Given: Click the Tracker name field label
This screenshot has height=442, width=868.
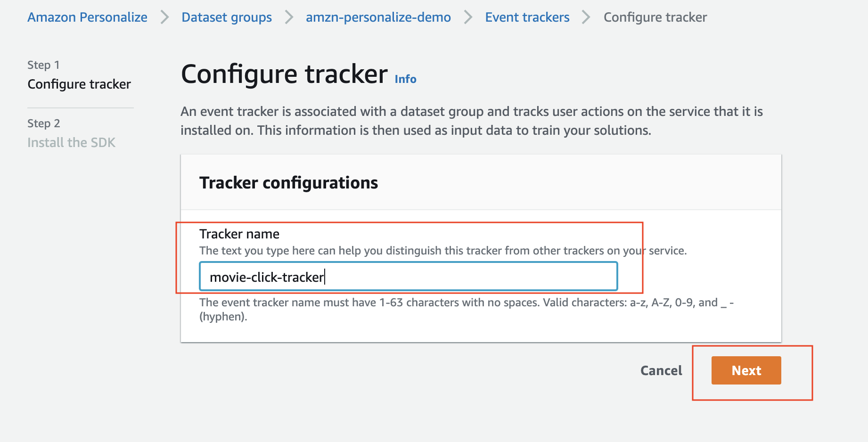Looking at the screenshot, I should pyautogui.click(x=239, y=234).
